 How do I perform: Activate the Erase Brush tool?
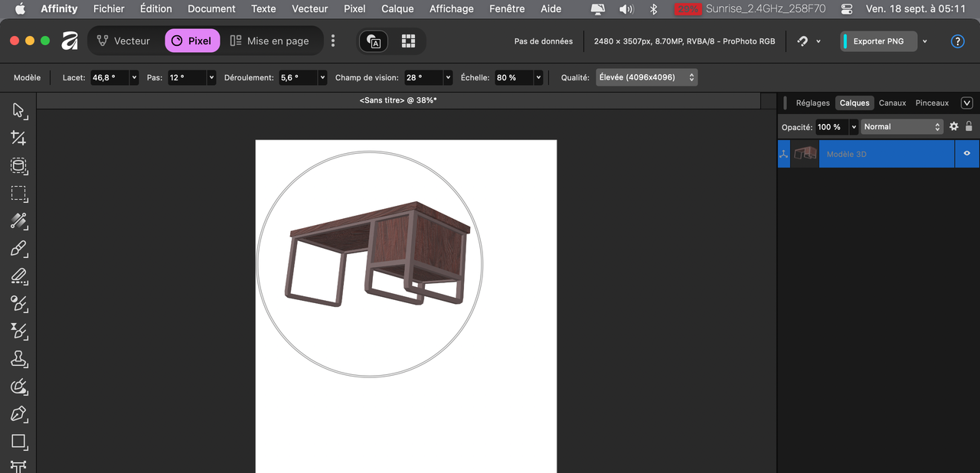pyautogui.click(x=18, y=276)
